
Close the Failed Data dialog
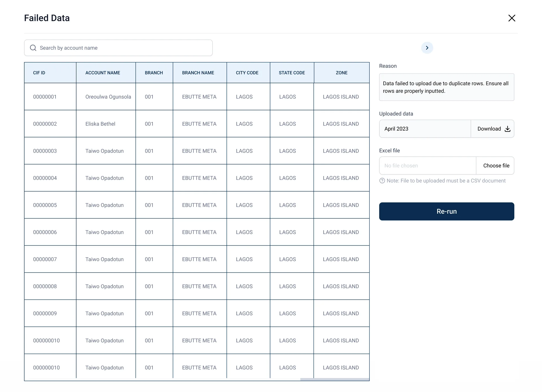[512, 18]
